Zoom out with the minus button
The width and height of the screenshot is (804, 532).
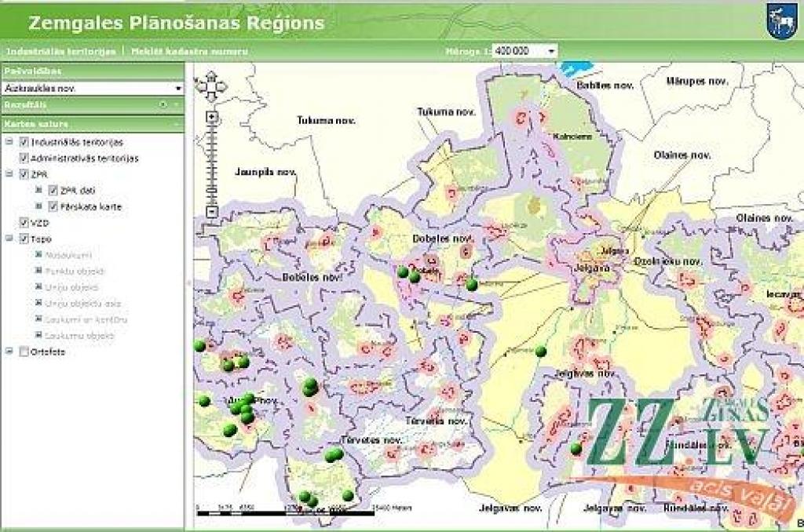click(x=211, y=211)
